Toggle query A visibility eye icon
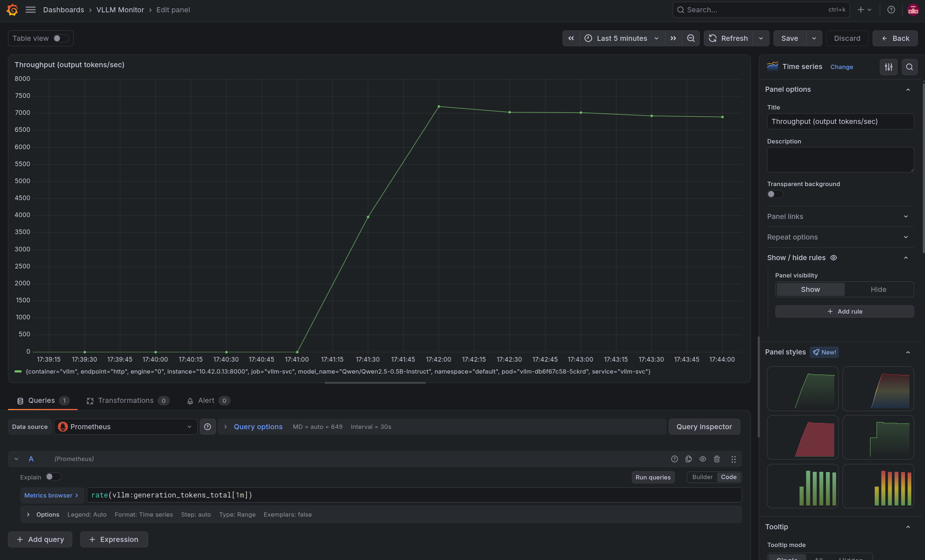The image size is (925, 560). (702, 459)
